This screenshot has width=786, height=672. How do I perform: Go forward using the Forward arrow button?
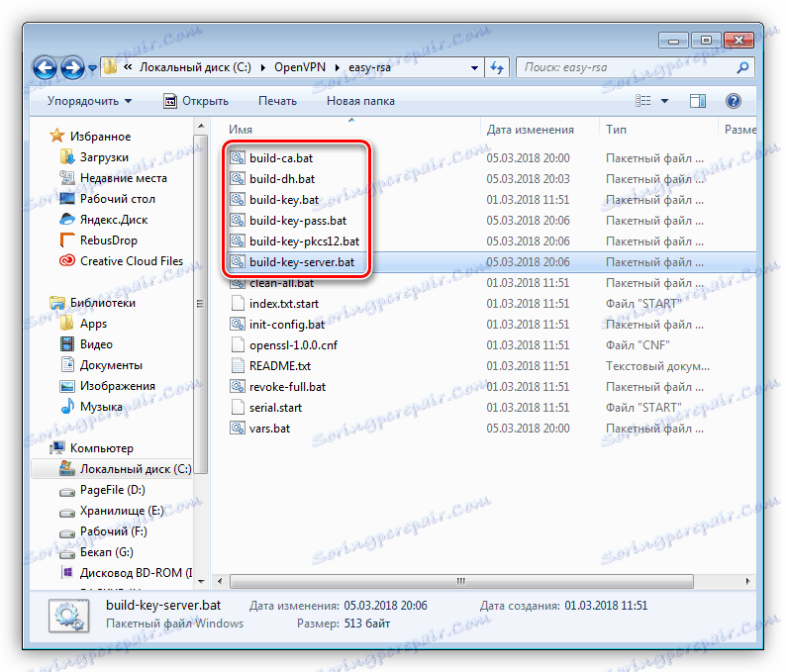72,67
